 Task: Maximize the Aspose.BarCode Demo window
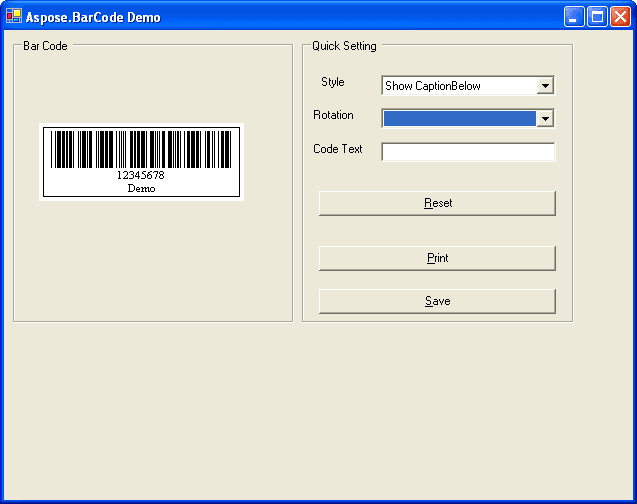tap(597, 17)
